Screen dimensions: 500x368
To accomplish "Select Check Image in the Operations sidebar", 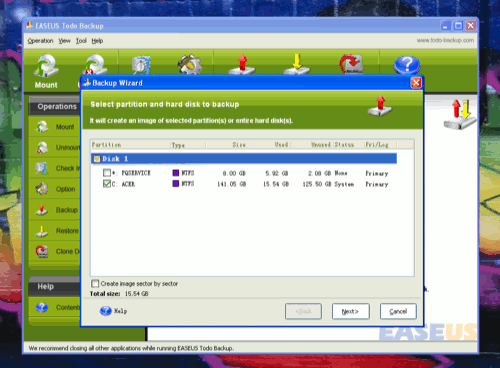I will click(55, 168).
